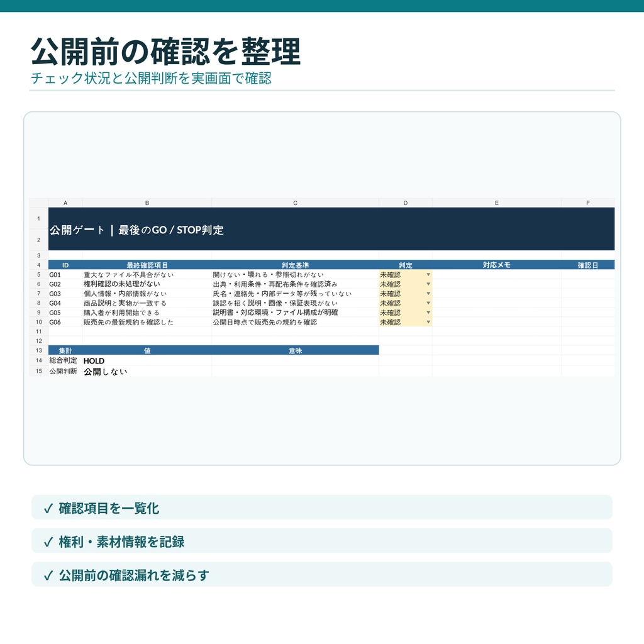Image resolution: width=644 pixels, height=644 pixels.
Task: Select column E header
Action: coord(497,203)
